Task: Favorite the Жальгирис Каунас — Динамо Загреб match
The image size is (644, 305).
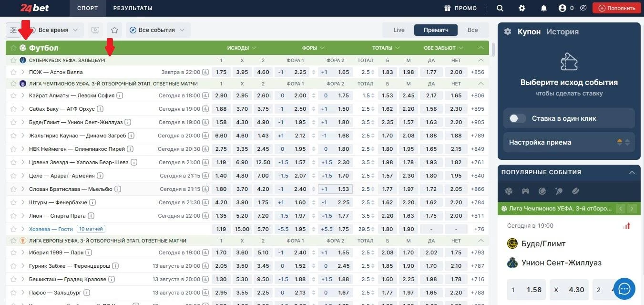Action: coord(13,136)
